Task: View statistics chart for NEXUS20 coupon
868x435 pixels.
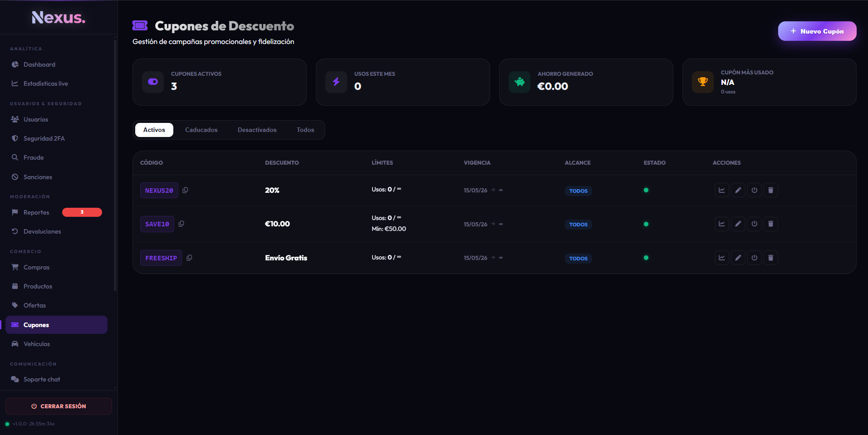Action: click(721, 190)
